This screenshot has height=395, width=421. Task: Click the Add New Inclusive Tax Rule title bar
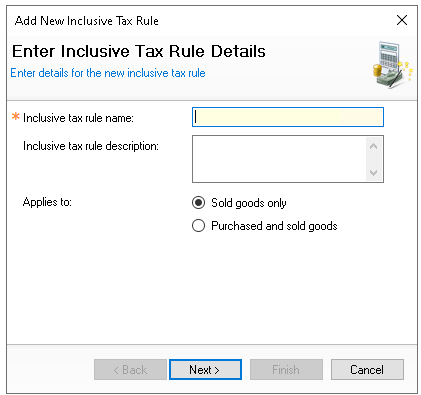click(200, 21)
